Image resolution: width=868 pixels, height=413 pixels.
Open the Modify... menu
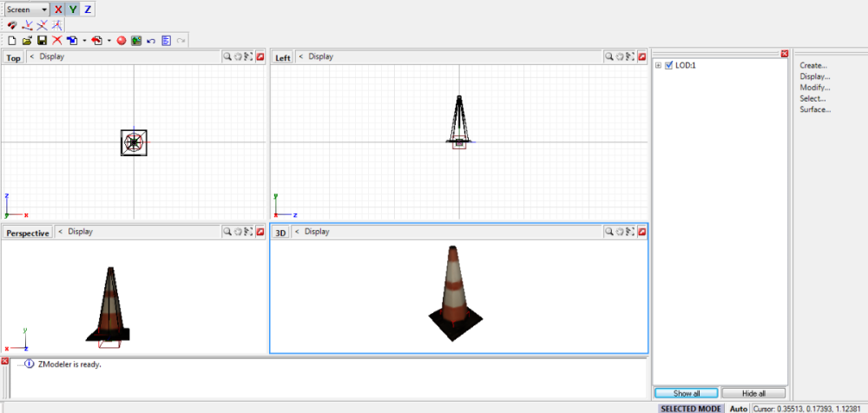tap(814, 88)
